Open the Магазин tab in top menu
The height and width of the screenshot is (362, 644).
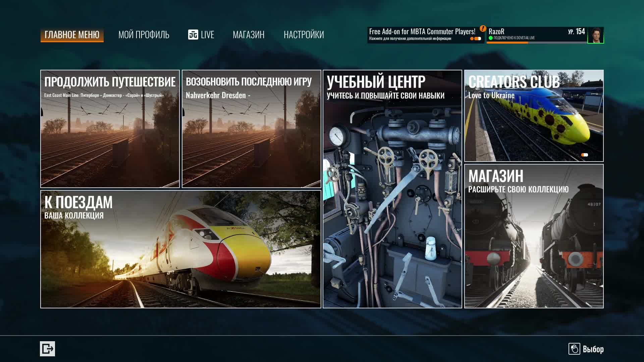[249, 35]
